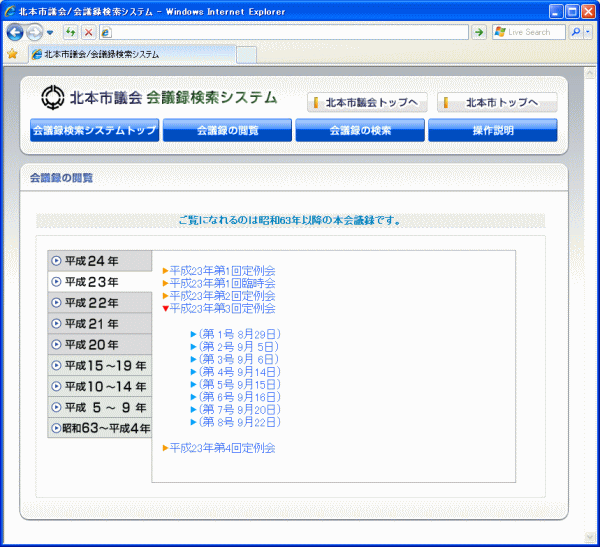Expand arrow beside 平成23年第1回定例会

coord(166,271)
